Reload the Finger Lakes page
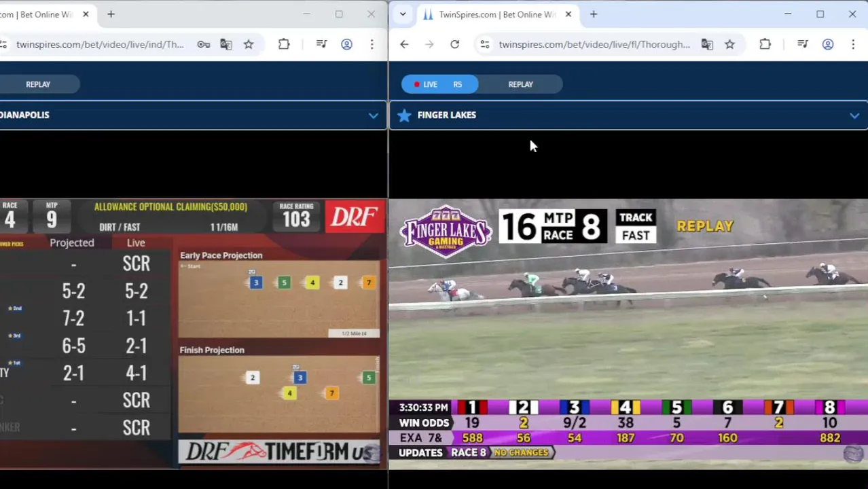The height and width of the screenshot is (489, 868). pos(454,44)
